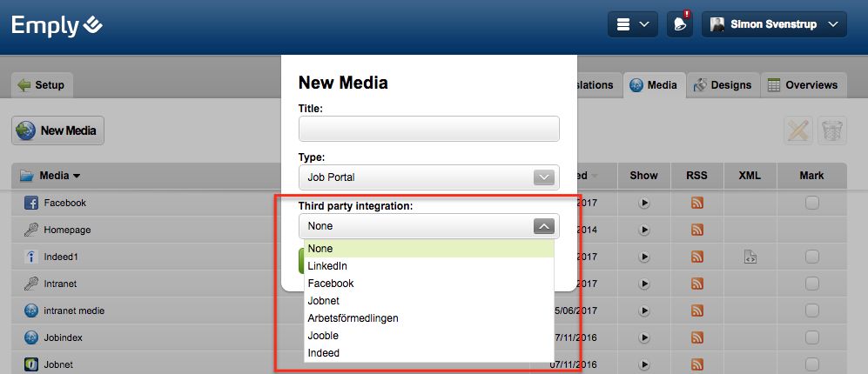Click the notifications bell icon
Screen dimensions: 868x374
pyautogui.click(x=680, y=24)
